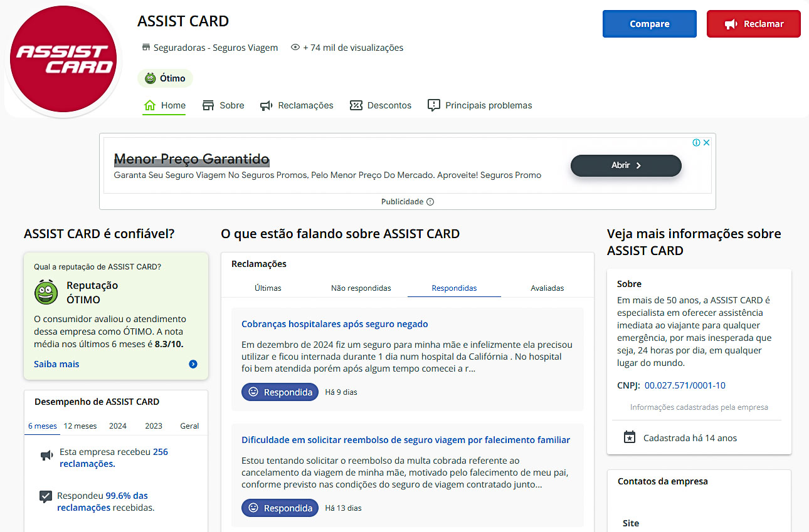Screen dimensions: 809x532
Task: Switch to the Avaliadas tab
Action: [x=547, y=288]
